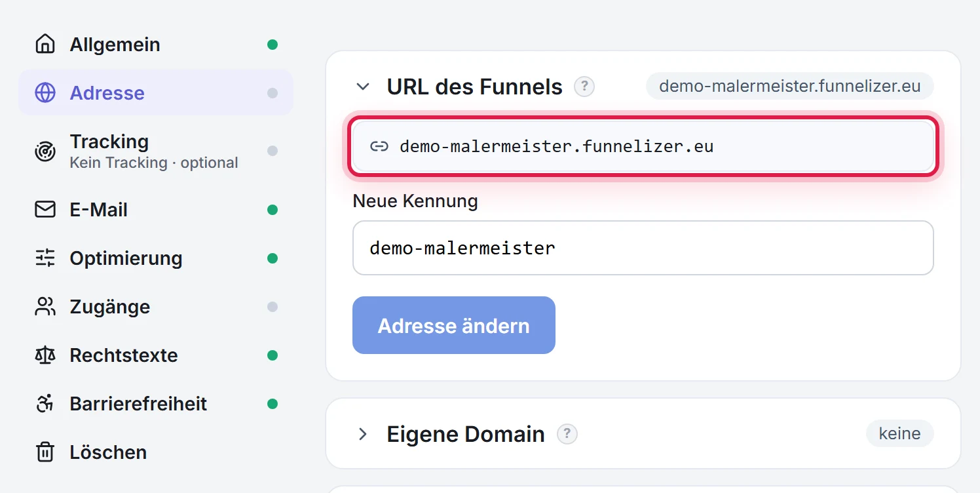This screenshot has width=980, height=493.
Task: Choose Löschen in the sidebar
Action: [x=156, y=452]
